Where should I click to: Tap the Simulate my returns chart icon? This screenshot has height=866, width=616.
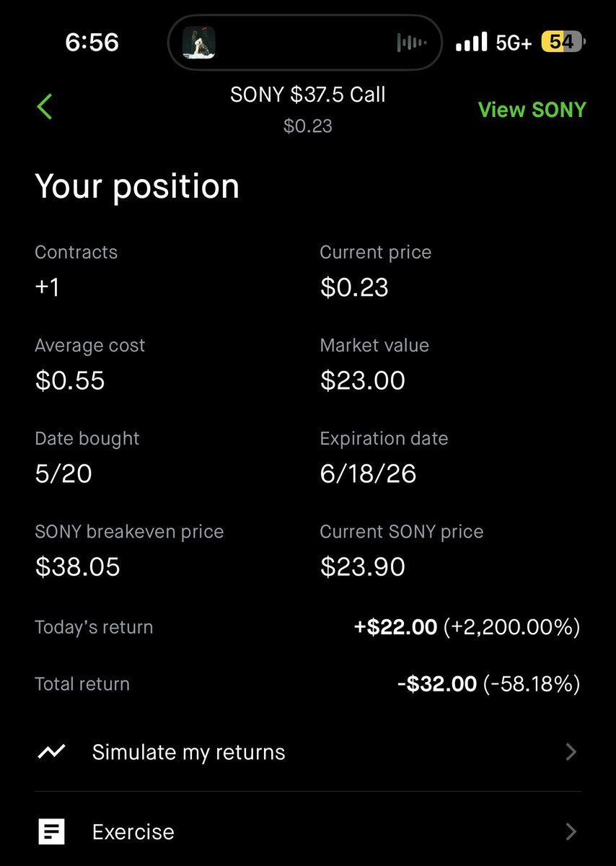(51, 752)
